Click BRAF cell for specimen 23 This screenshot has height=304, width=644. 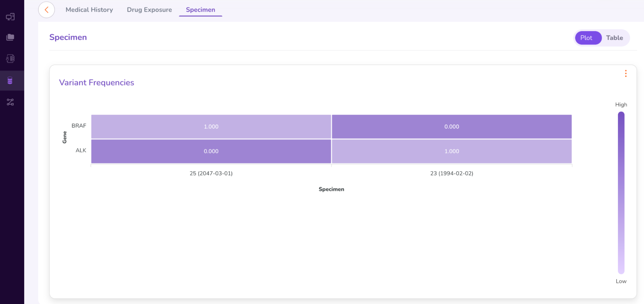point(452,127)
